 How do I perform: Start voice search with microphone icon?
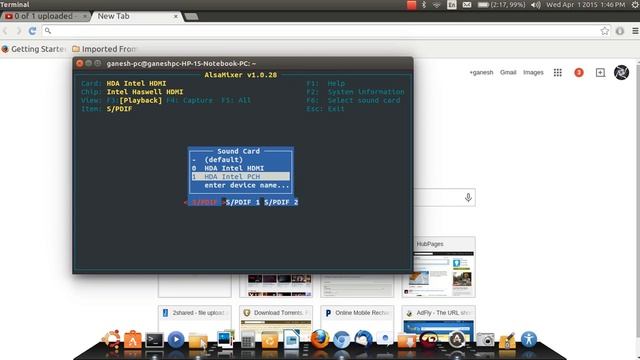(x=468, y=198)
